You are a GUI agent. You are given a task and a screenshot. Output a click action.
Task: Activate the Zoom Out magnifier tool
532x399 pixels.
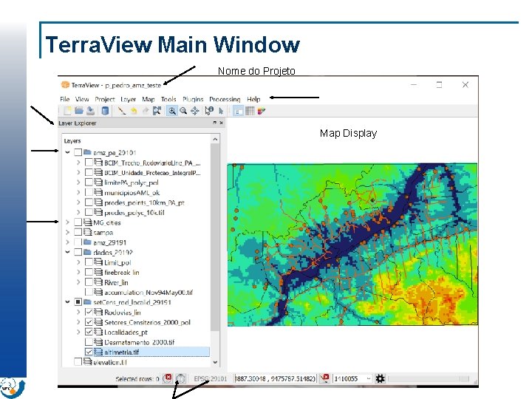pos(183,111)
